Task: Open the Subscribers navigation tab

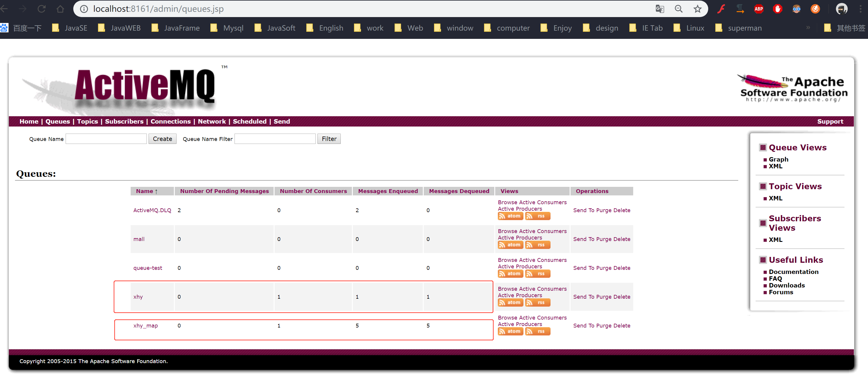Action: (124, 121)
